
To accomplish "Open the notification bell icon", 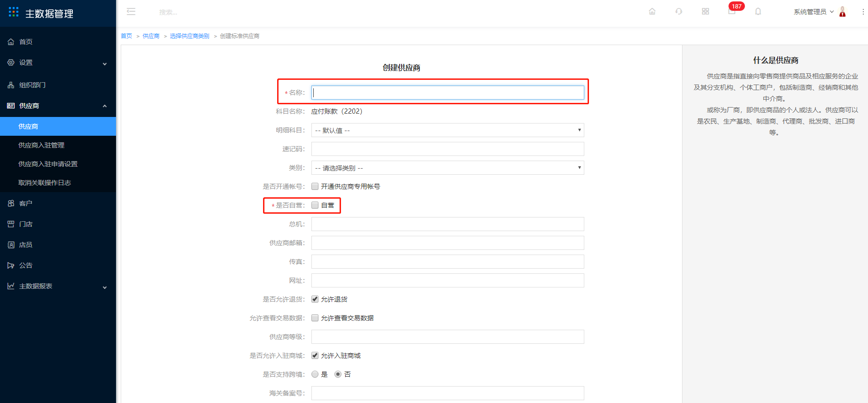I will coord(758,12).
